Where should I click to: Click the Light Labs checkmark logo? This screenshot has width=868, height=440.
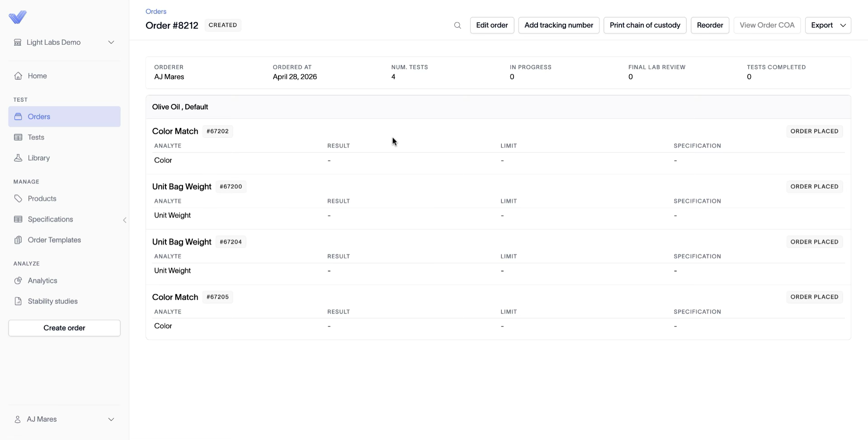coord(18,17)
